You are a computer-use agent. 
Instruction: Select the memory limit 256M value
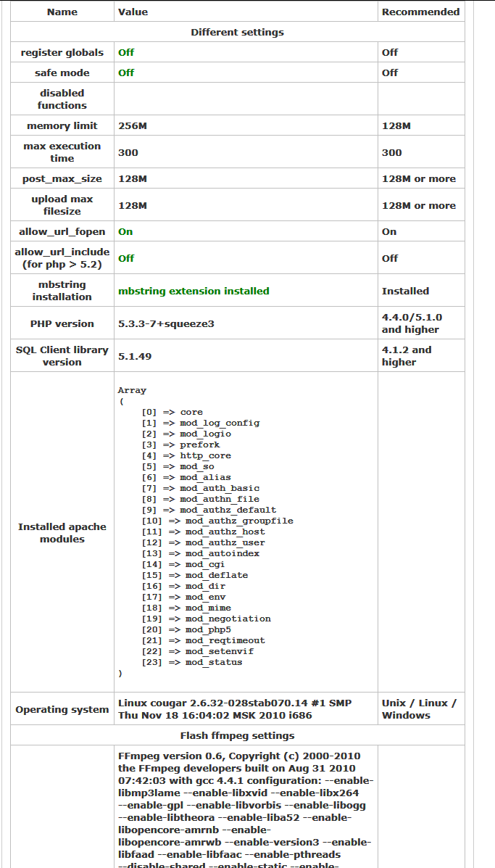pyautogui.click(x=133, y=125)
